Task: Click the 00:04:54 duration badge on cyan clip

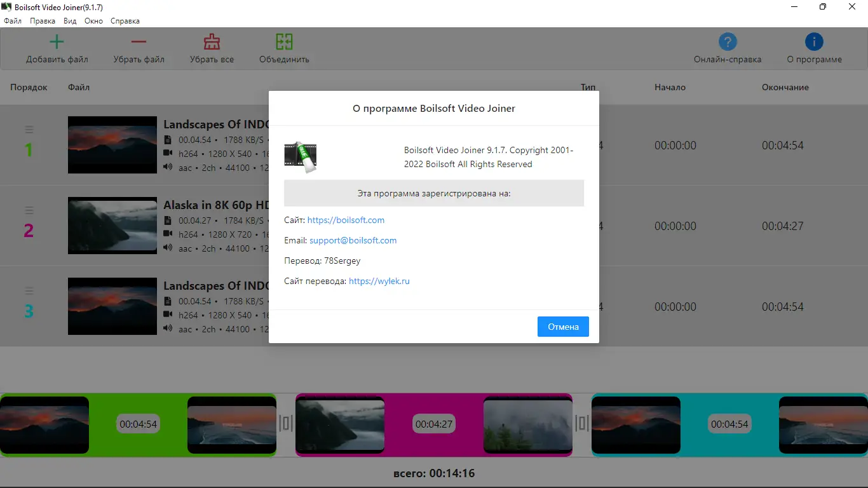Action: click(x=729, y=424)
